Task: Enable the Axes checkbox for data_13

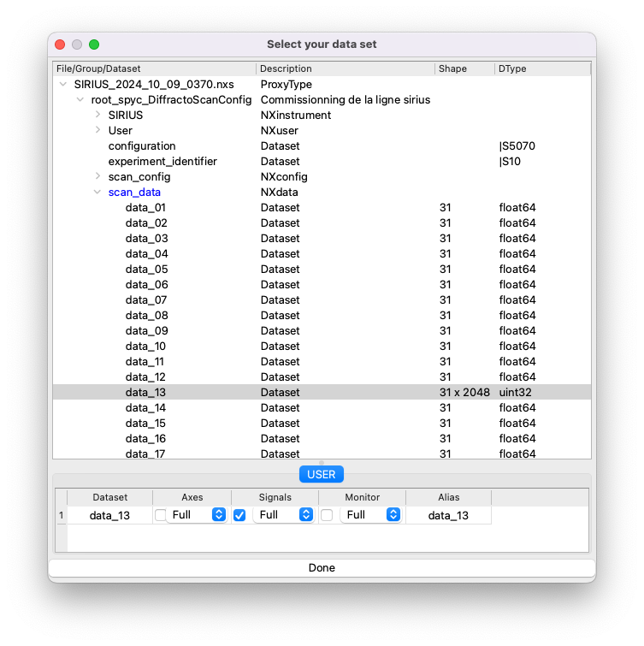Action: point(160,515)
